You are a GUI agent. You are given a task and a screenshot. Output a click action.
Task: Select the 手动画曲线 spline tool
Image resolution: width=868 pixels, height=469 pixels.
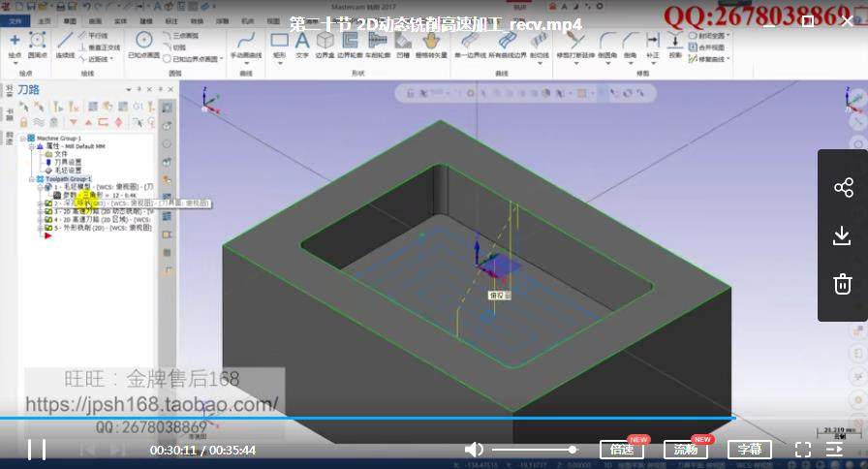coord(246,45)
